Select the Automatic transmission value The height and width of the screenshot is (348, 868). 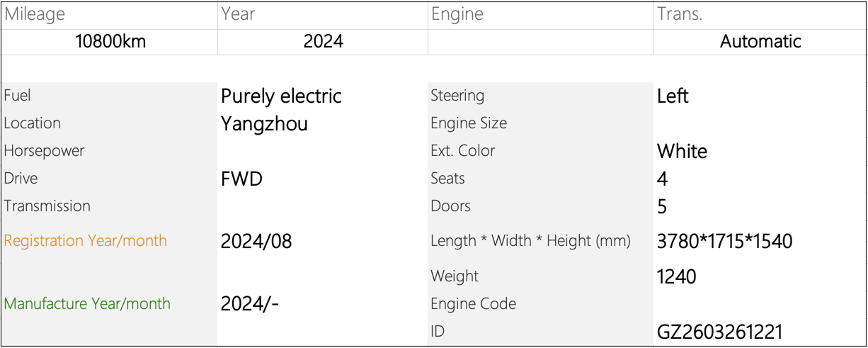760,42
